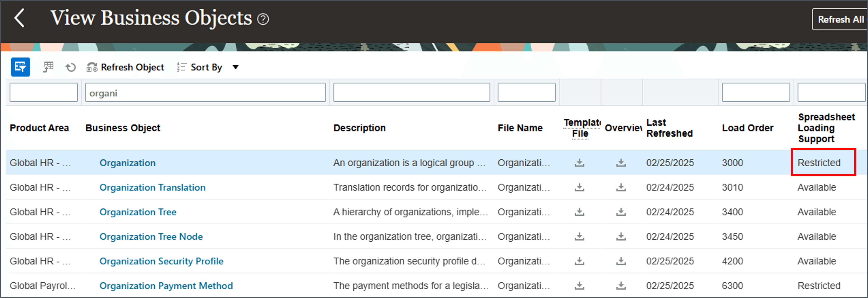Download template file for Organization row
Viewport: 868px width, 298px height.
(579, 163)
